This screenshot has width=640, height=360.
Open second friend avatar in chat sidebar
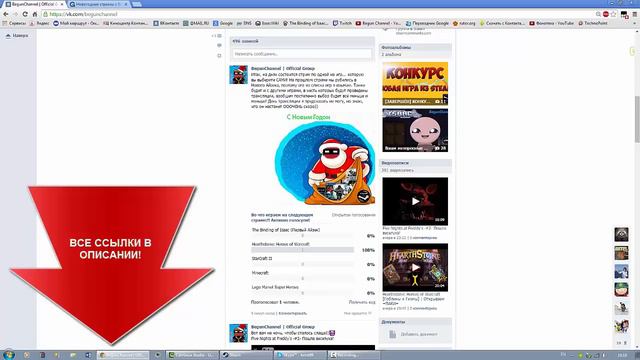(621, 253)
